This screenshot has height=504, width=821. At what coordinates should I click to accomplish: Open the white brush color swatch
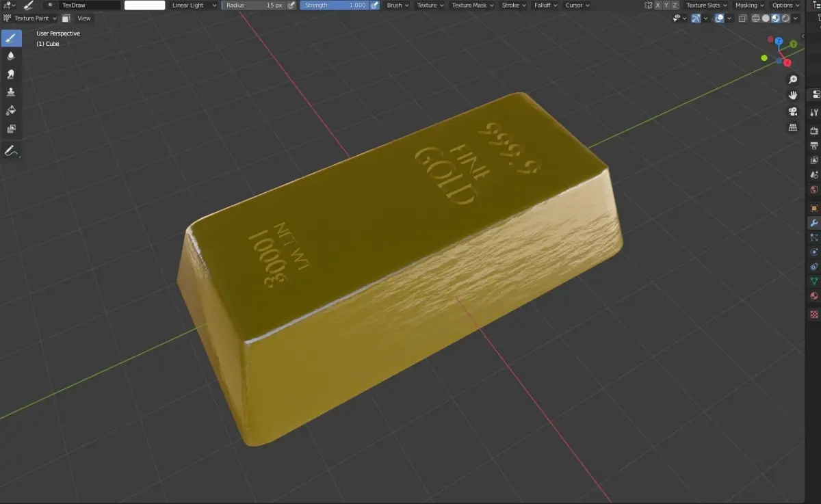[144, 5]
